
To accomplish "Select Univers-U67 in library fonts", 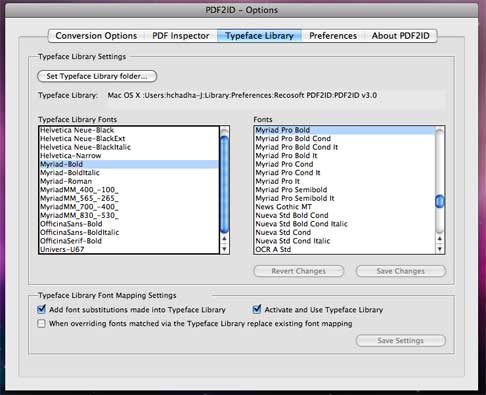I will [129, 249].
